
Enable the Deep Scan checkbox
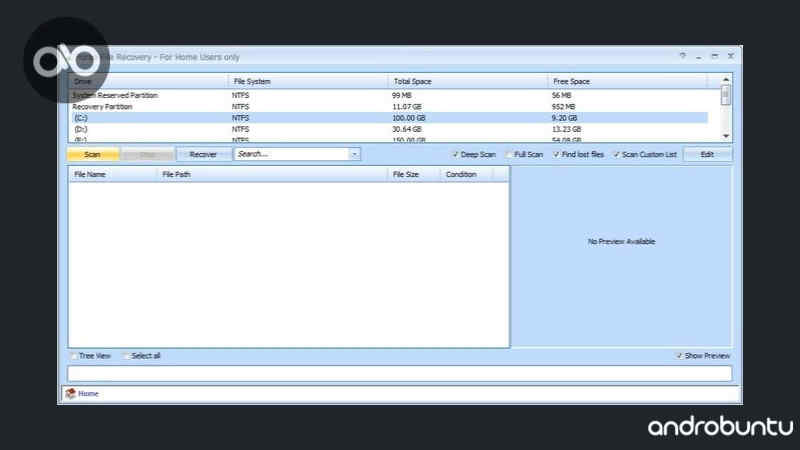455,155
